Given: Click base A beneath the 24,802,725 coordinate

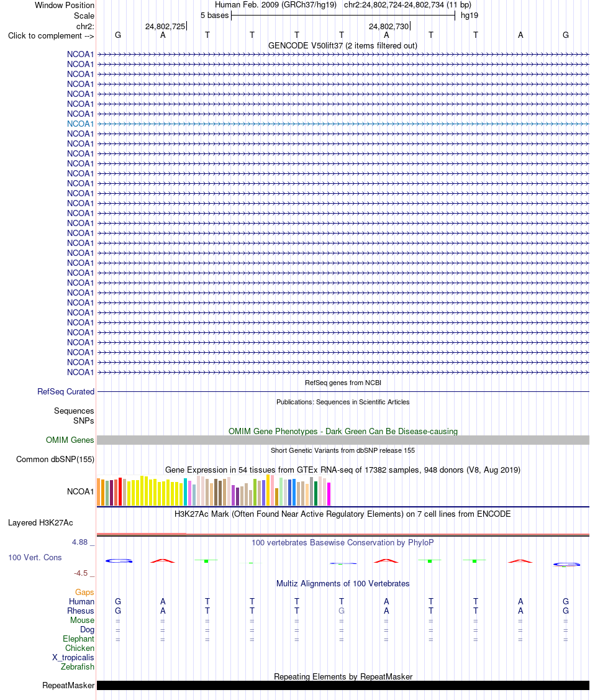Looking at the screenshot, I should pyautogui.click(x=163, y=35).
